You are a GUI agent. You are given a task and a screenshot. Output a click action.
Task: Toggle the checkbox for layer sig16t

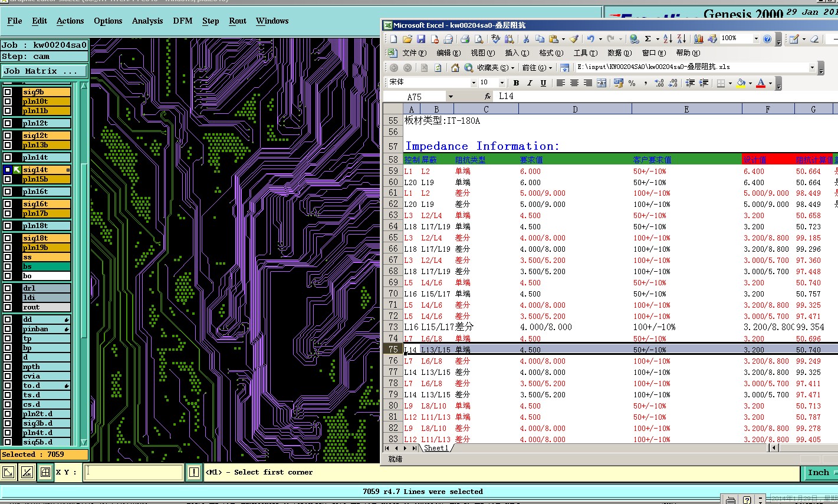pos(8,204)
